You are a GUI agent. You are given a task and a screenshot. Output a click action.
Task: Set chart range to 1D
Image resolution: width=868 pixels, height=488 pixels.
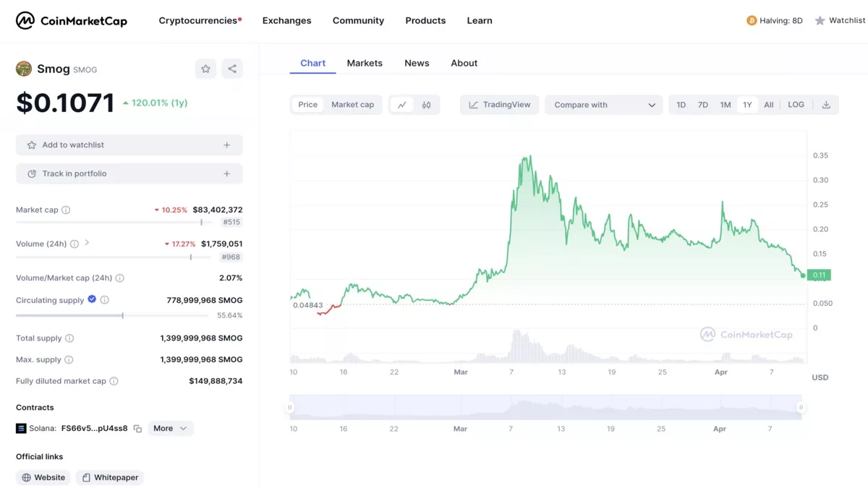point(681,105)
